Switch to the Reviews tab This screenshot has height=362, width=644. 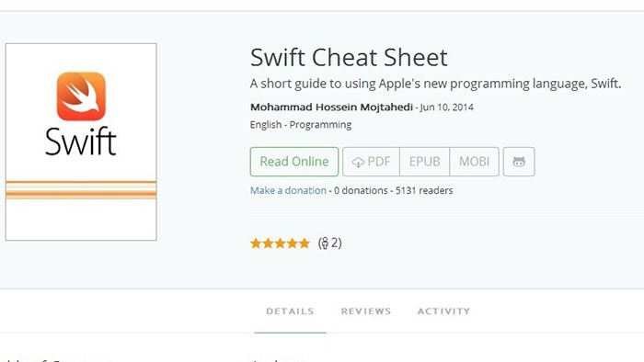[x=366, y=311]
